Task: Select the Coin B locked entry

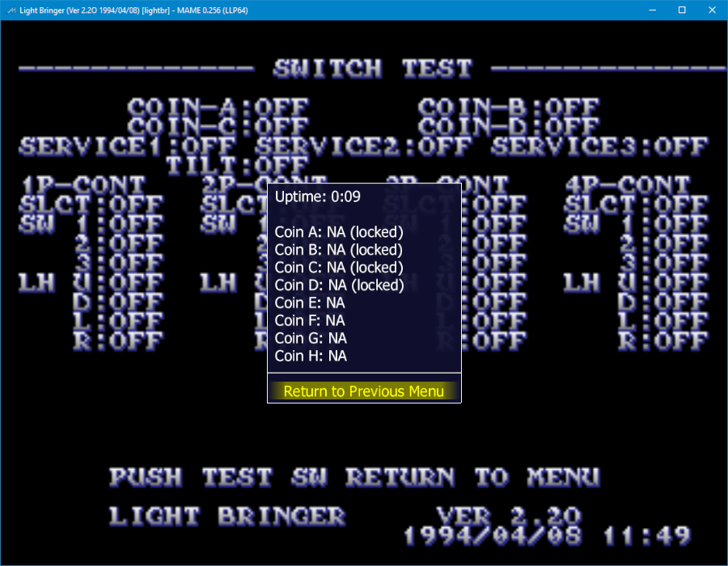Action: tap(339, 250)
